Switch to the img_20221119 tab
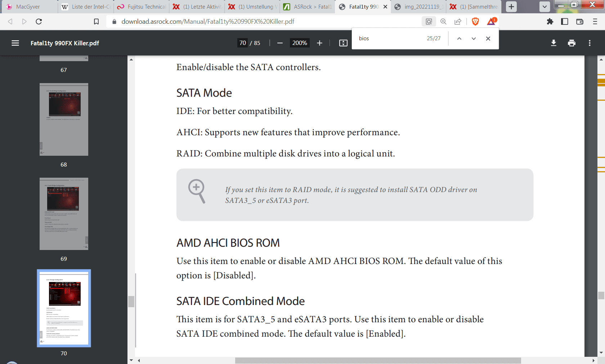The image size is (605, 364). click(x=419, y=6)
